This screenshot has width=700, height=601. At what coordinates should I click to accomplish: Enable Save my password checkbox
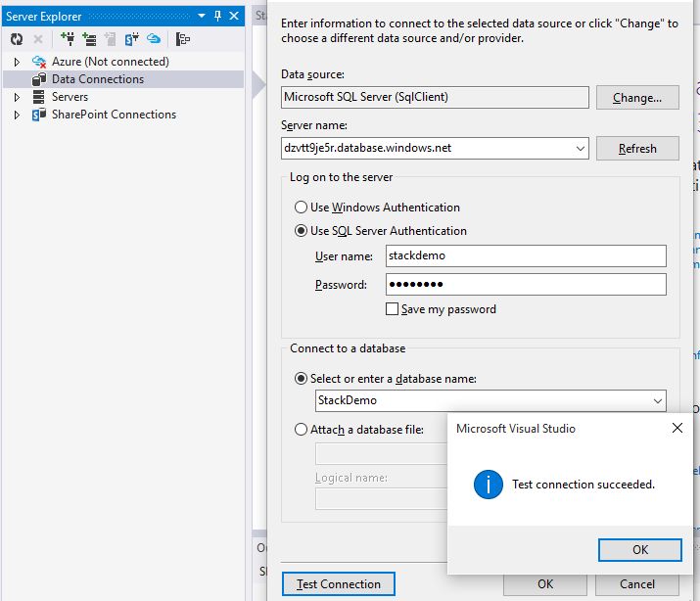[392, 308]
